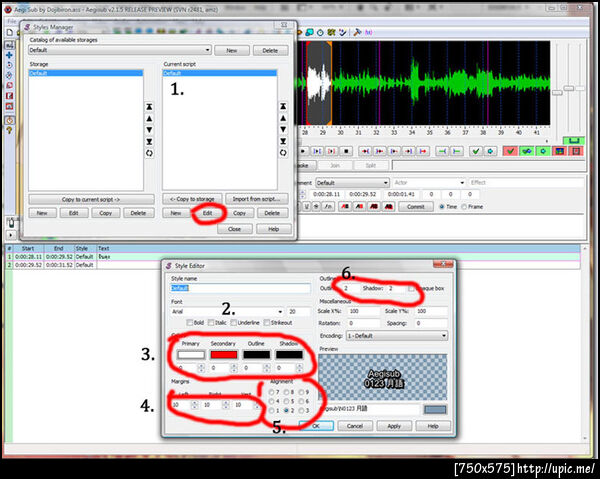Click Copy to current script button
Image resolution: width=600 pixels, height=479 pixels.
(x=91, y=199)
